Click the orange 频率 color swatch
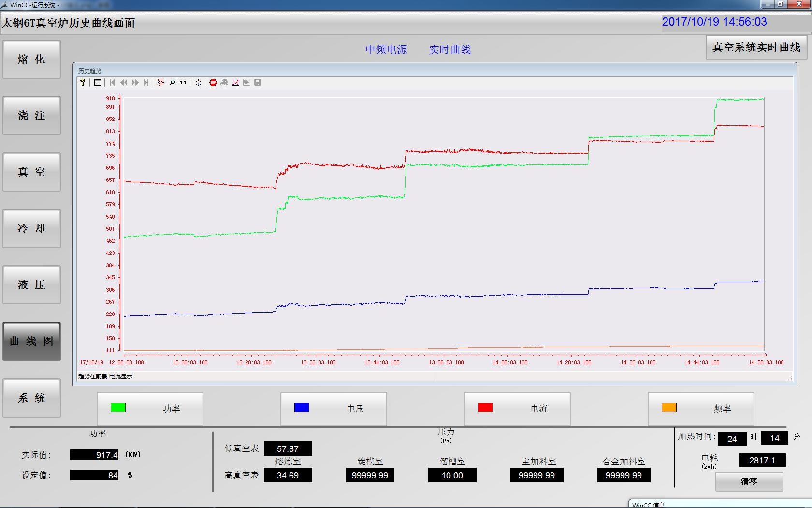Image resolution: width=812 pixels, height=508 pixels. [x=669, y=407]
